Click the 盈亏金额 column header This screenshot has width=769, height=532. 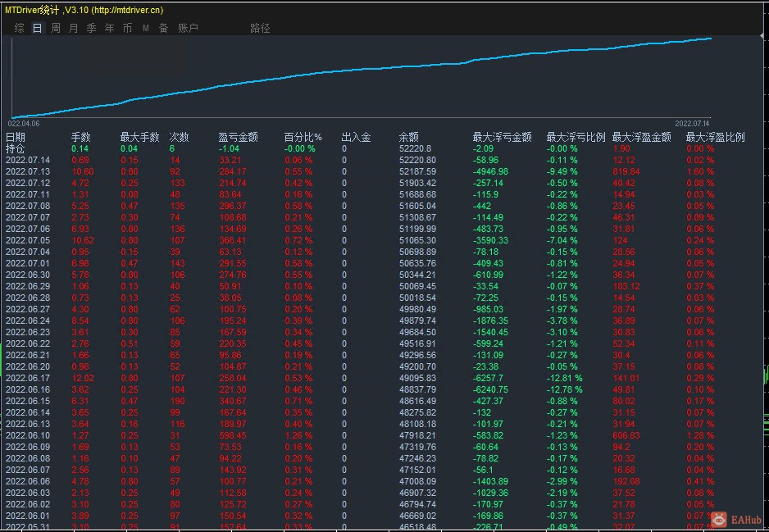click(x=238, y=138)
